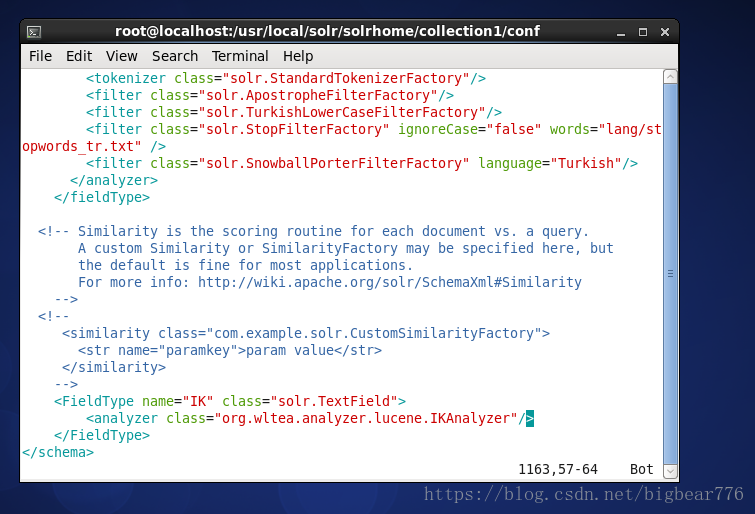This screenshot has width=755, height=514.
Task: Click the closing </similarity> tag
Action: pos(114,367)
